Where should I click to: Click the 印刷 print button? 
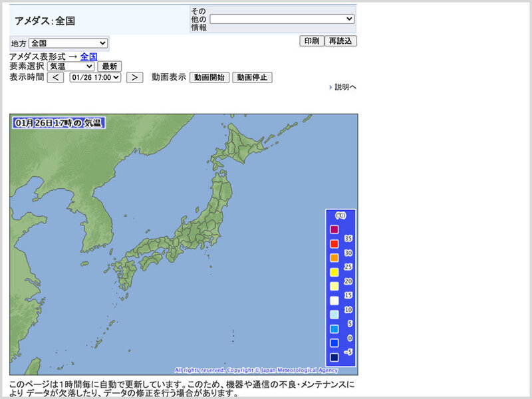pos(312,41)
